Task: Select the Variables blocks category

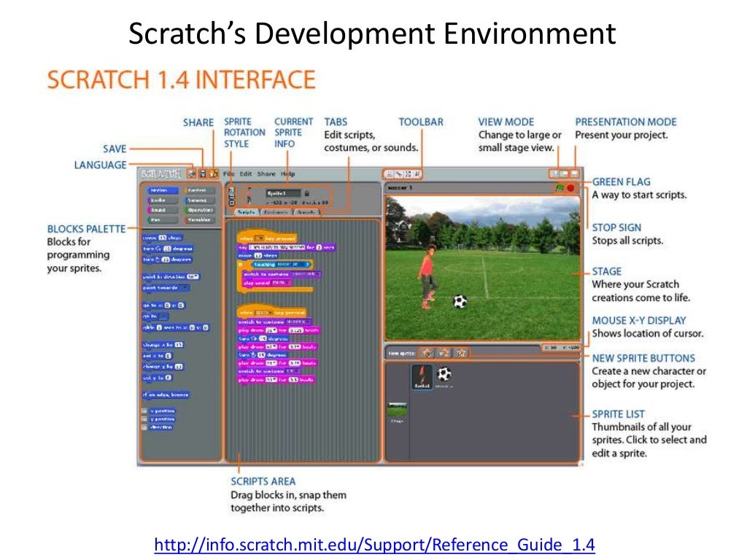Action: [200, 220]
